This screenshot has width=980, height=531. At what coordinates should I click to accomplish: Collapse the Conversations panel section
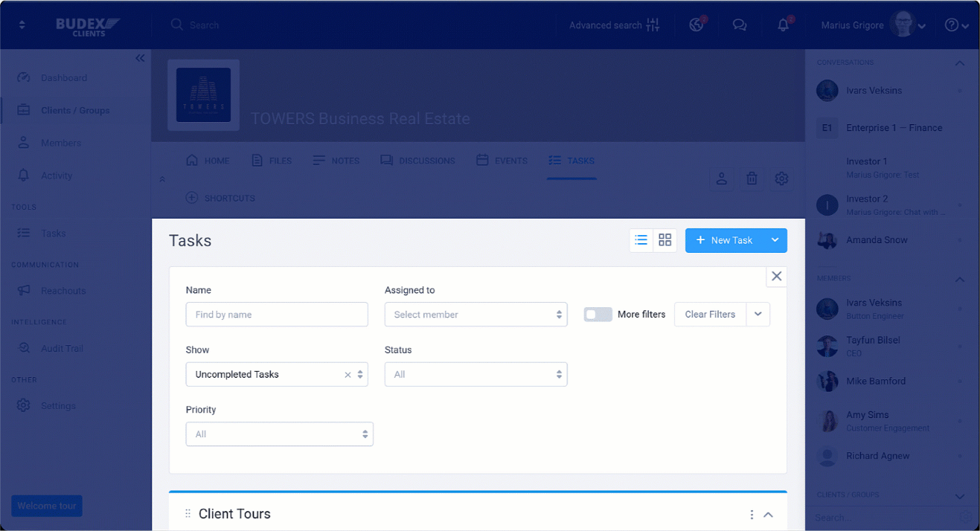coord(960,63)
